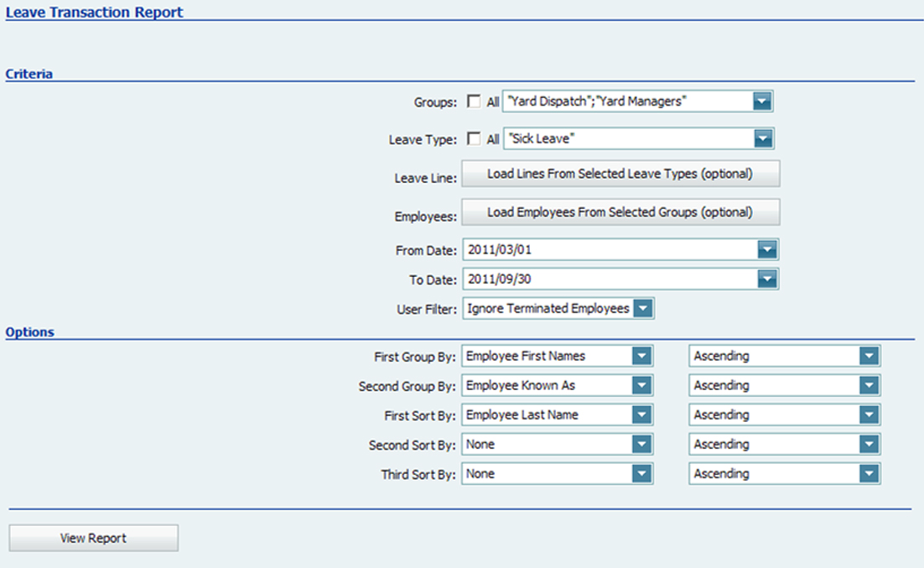
Task: Click the View Report button
Action: [92, 537]
